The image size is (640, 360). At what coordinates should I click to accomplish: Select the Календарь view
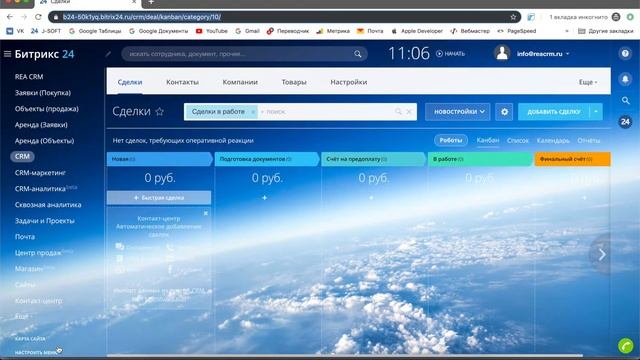click(x=553, y=140)
